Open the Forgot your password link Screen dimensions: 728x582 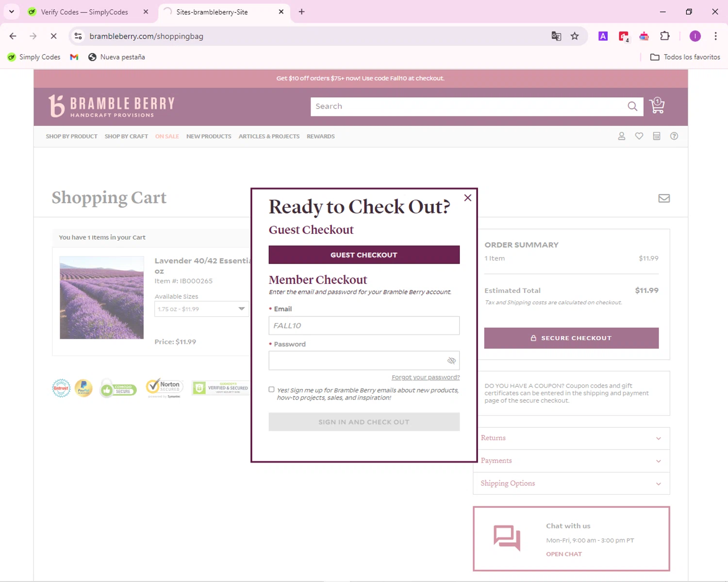pyautogui.click(x=426, y=377)
